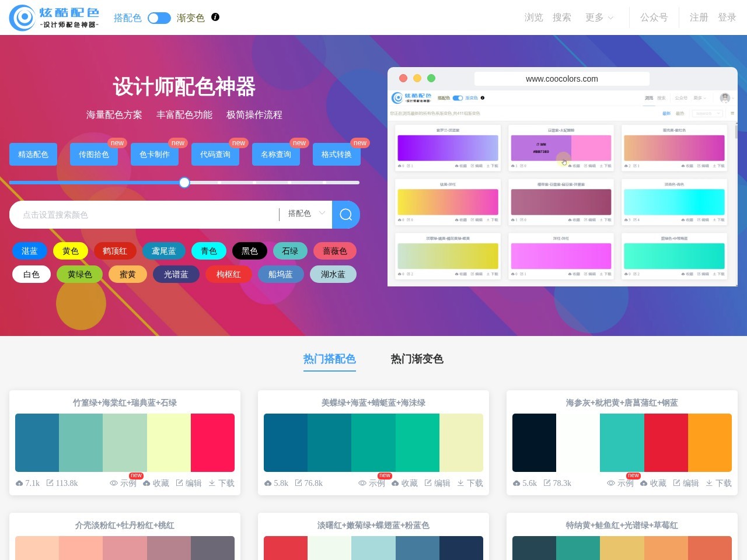Click 收藏 on the 美蝶绿 palette card
Image resolution: width=747 pixels, height=560 pixels.
tap(404, 483)
